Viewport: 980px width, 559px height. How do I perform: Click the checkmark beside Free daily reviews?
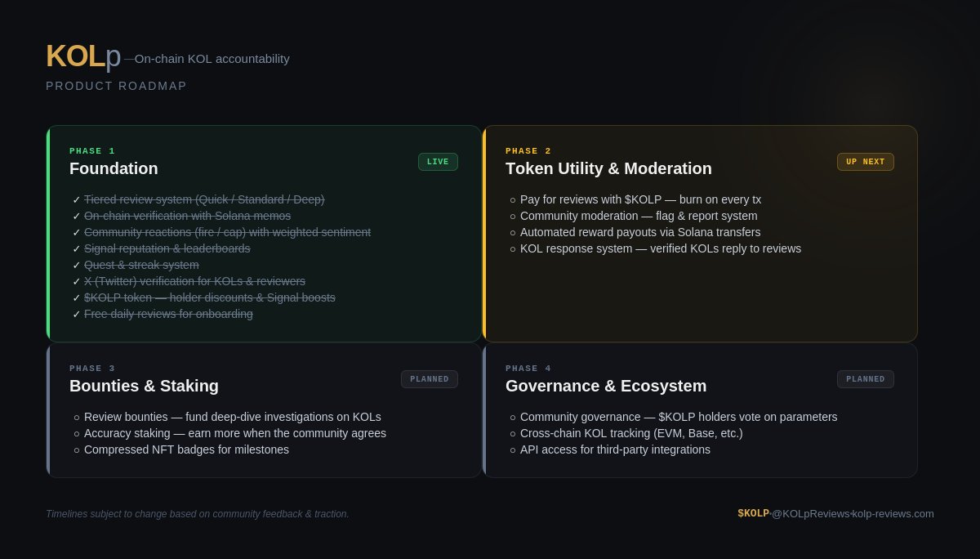click(77, 314)
